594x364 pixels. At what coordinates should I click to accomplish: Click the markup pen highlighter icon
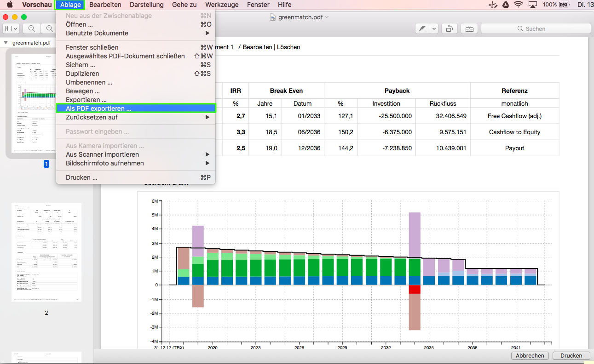(x=422, y=28)
